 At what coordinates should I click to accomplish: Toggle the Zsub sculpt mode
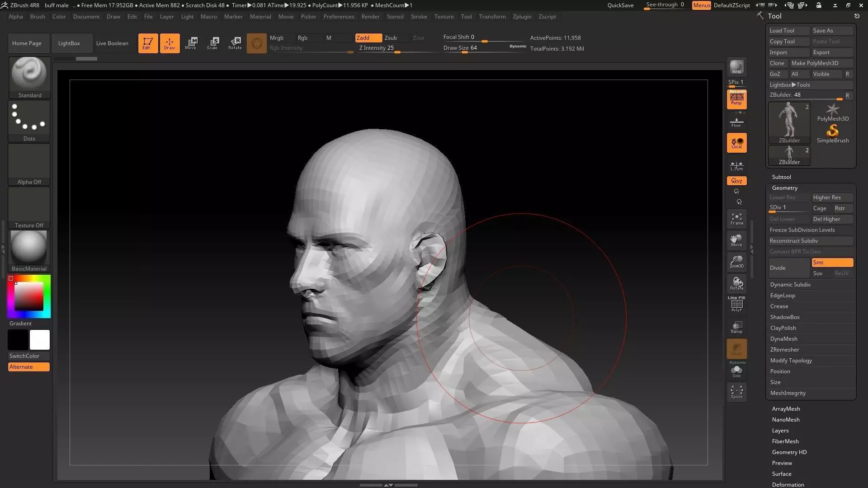click(x=391, y=38)
